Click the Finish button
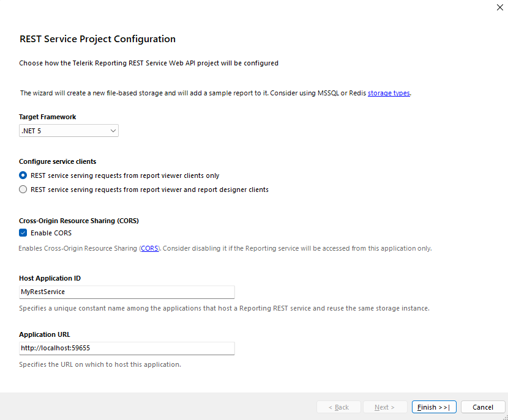Image resolution: width=508 pixels, height=420 pixels. coord(433,407)
